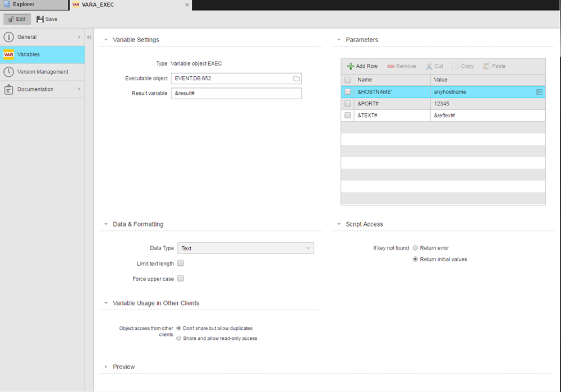
Task: Collapse the sidebar with double chevron
Action: point(89,37)
